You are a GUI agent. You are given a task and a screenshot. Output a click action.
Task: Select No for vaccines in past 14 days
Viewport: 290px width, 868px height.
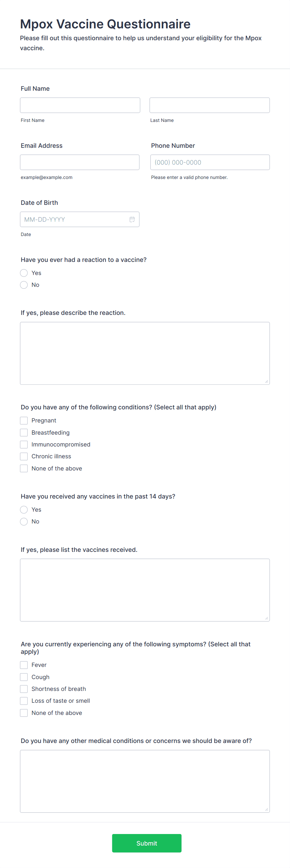24,521
